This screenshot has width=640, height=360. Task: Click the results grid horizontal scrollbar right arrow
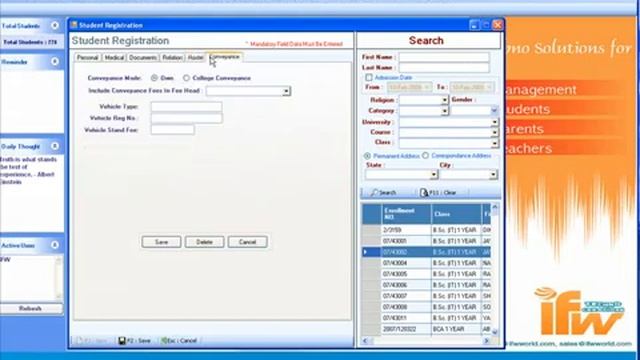click(x=487, y=341)
